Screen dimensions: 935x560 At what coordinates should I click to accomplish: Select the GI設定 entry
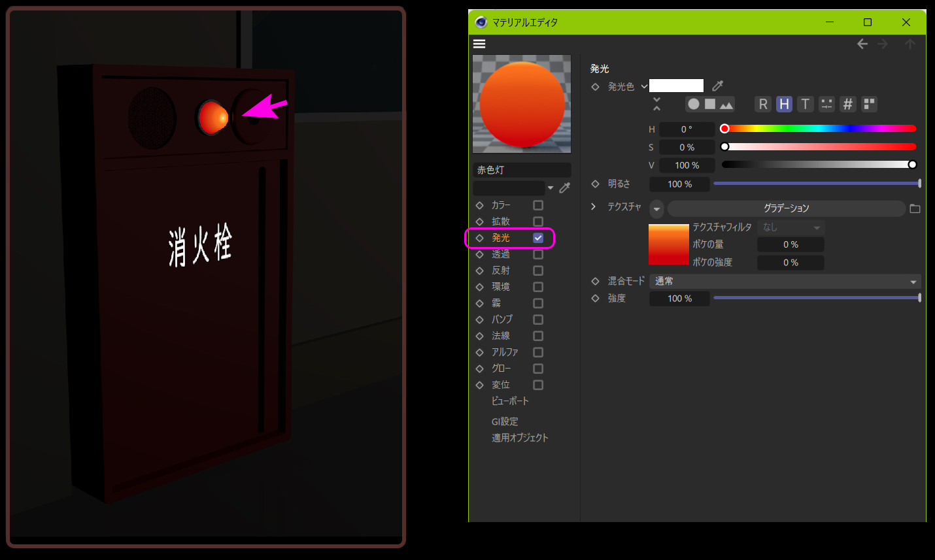[505, 421]
